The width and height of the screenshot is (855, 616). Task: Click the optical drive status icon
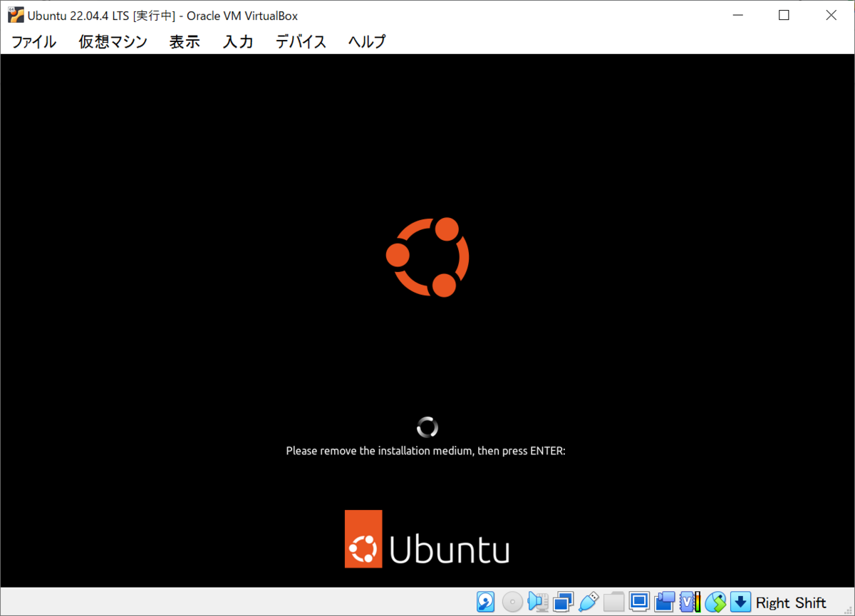click(512, 602)
